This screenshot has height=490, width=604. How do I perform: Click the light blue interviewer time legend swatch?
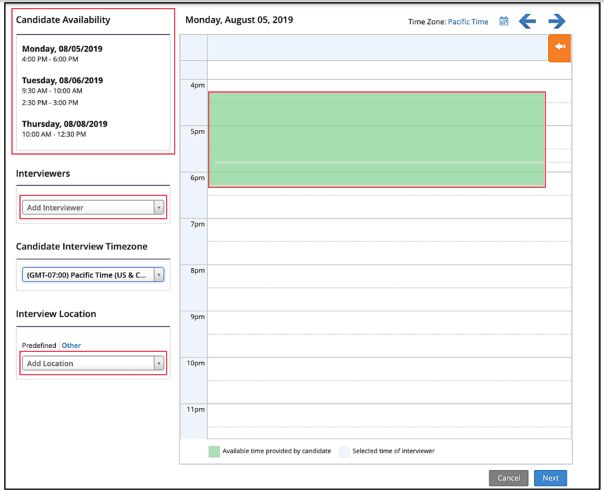tap(344, 451)
